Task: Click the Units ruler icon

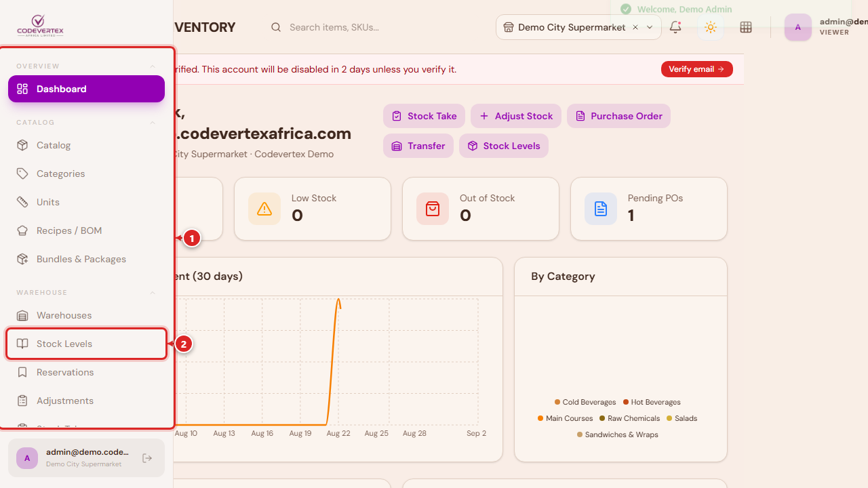Action: click(x=22, y=202)
